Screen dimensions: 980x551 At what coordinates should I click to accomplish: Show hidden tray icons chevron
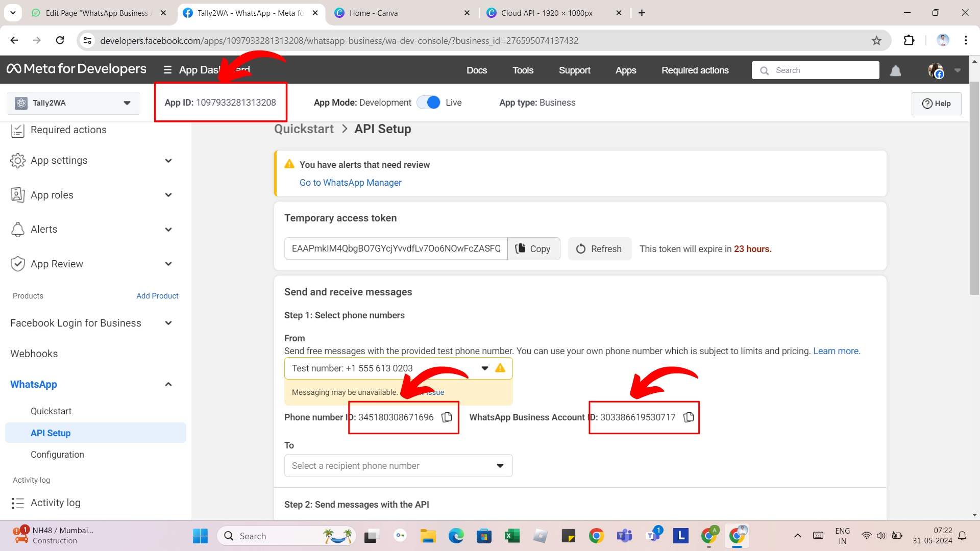tap(797, 536)
